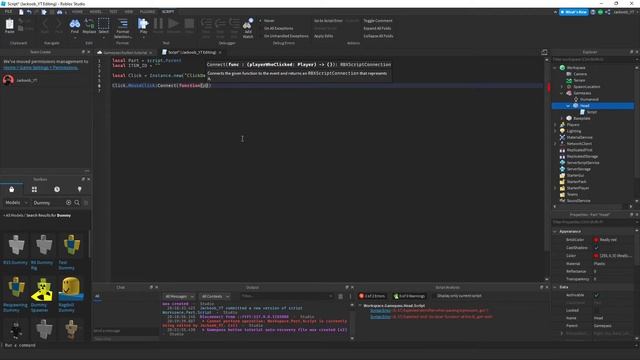Screen dimensions: 640x360
Task: Toggle the errors filter in Script Analysis
Action: point(372,296)
